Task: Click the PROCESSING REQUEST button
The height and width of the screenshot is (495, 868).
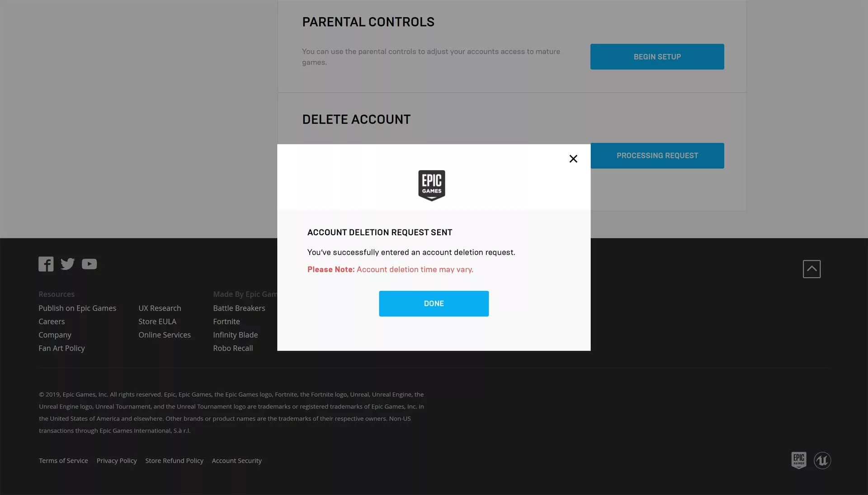Action: tap(657, 156)
